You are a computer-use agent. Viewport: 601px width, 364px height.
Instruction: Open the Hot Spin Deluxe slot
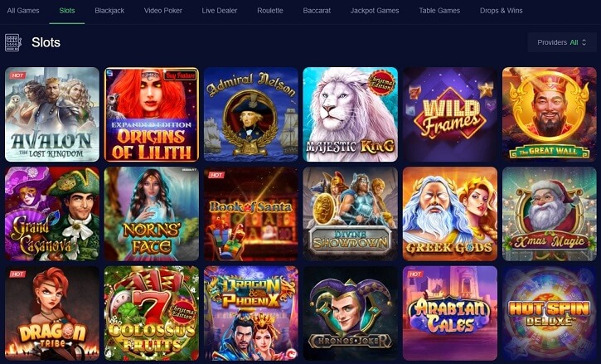550,313
